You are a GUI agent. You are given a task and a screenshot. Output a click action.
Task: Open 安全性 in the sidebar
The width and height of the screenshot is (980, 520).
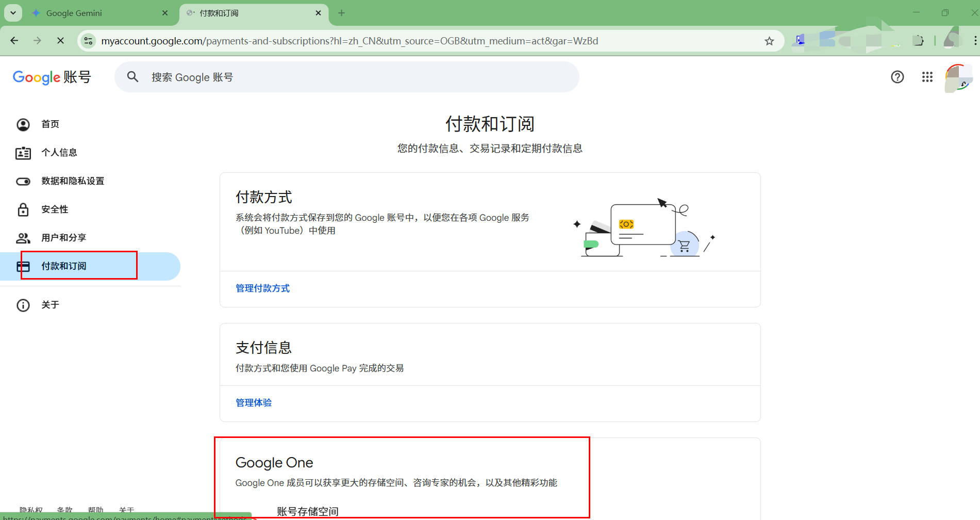point(55,209)
